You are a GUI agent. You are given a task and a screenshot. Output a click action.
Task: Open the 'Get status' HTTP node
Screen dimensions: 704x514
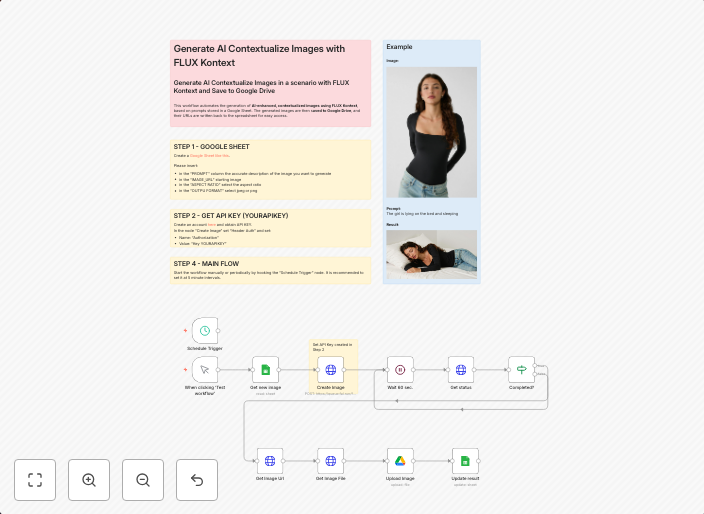461,369
